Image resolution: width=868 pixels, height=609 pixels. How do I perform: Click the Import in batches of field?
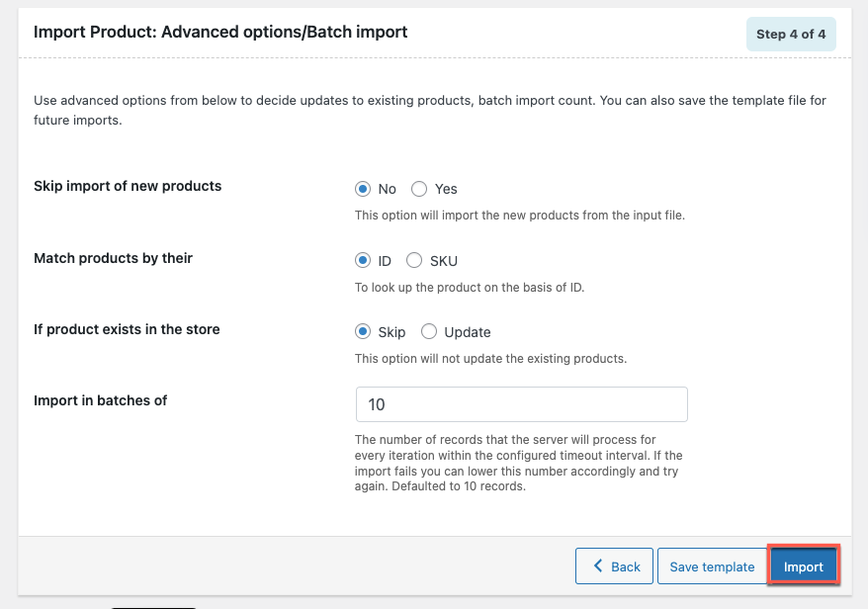(x=521, y=404)
